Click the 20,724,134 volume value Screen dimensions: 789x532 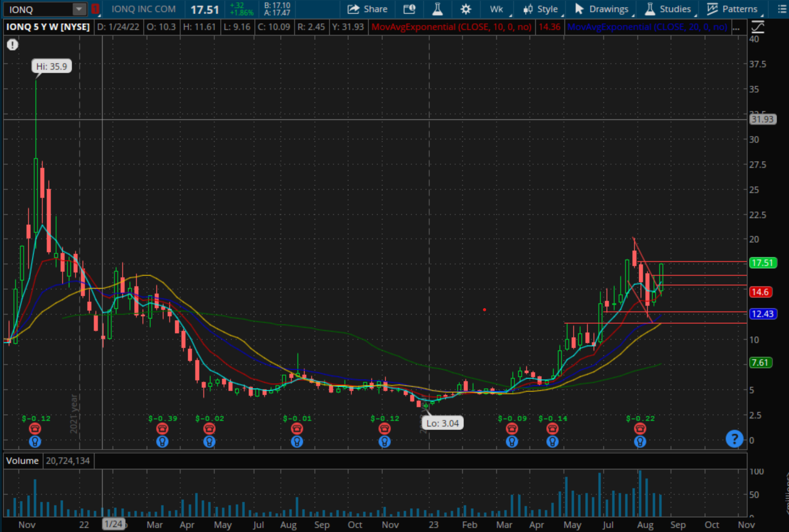[x=68, y=461]
